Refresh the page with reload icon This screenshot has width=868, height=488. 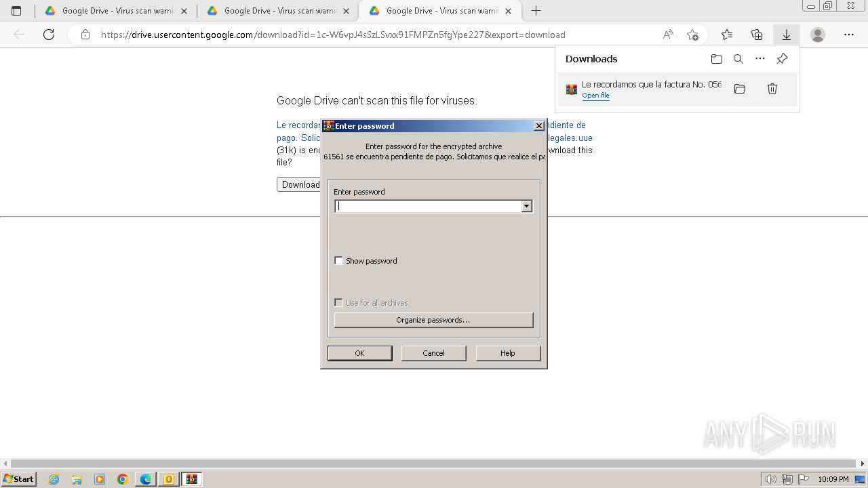(49, 35)
